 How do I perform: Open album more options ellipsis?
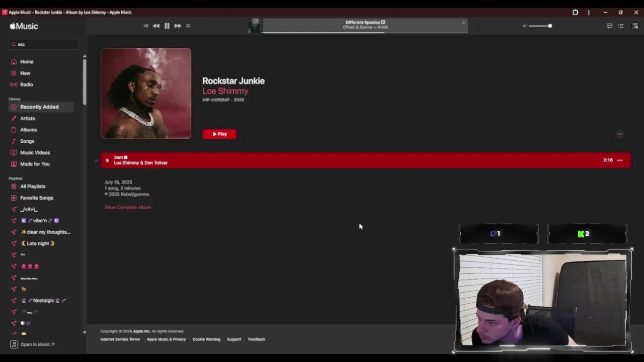[620, 134]
